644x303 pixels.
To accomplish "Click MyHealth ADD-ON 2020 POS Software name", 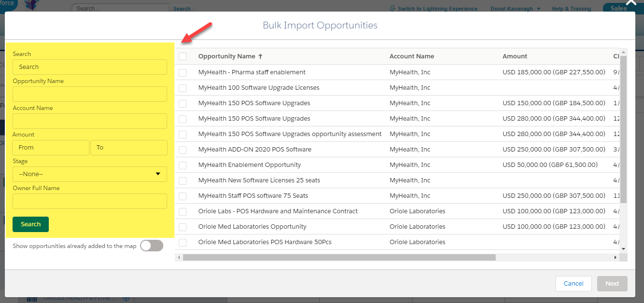I will click(x=255, y=150).
